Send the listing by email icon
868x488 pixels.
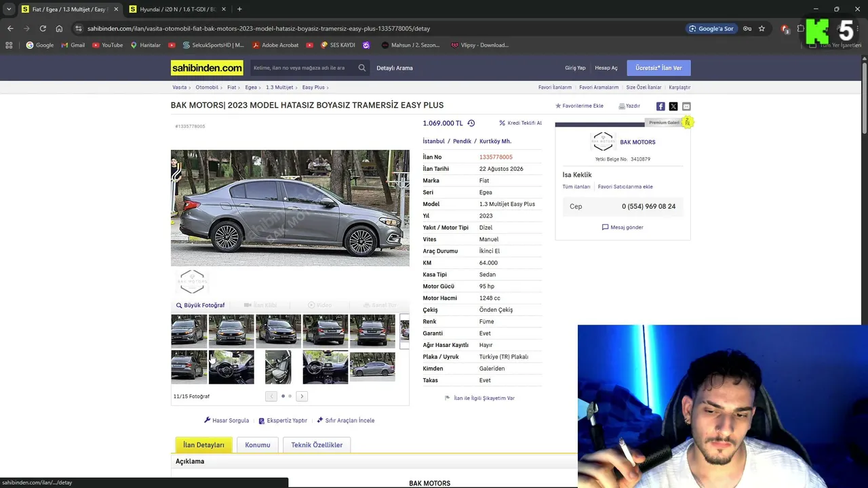pos(686,106)
